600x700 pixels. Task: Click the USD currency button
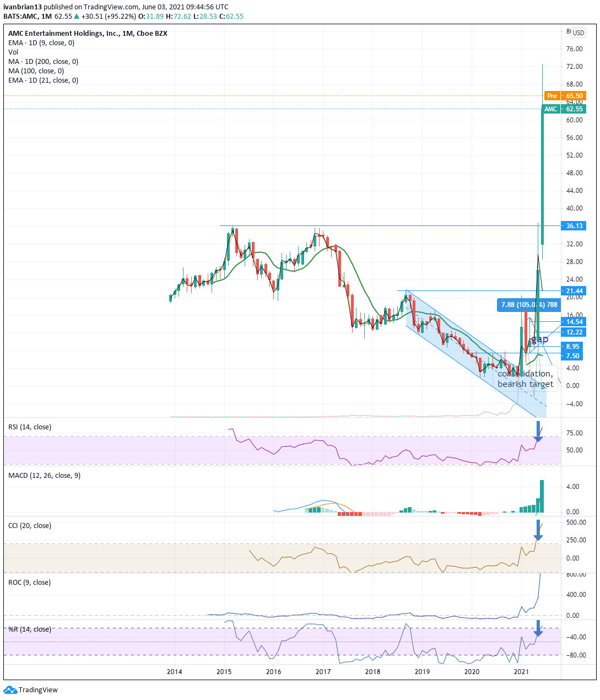point(578,33)
